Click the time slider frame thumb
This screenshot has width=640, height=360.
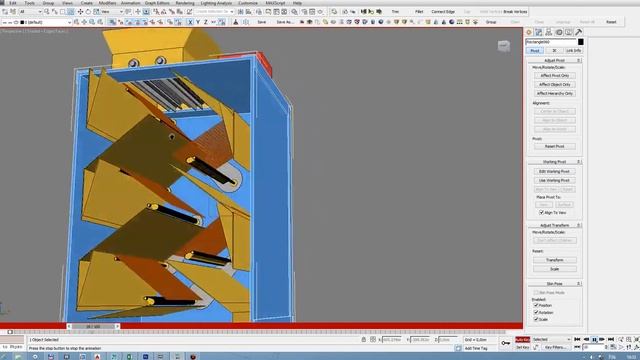tap(93, 327)
